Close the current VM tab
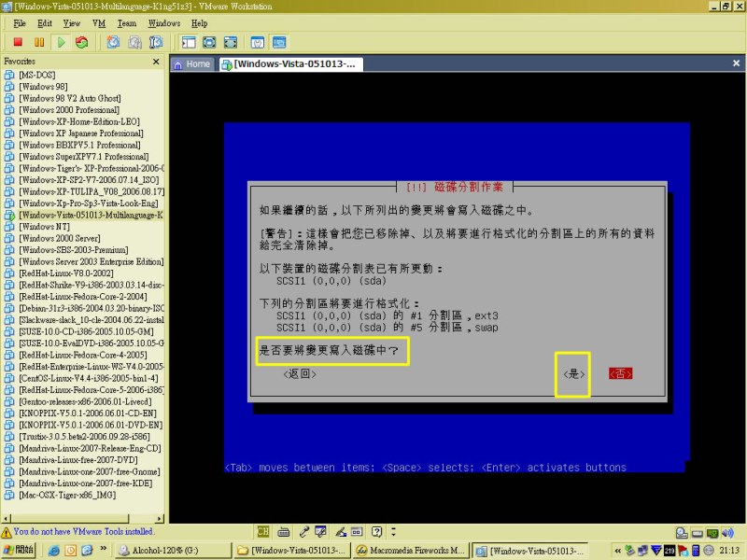Viewport: 747px width, 560px height. coord(736,63)
